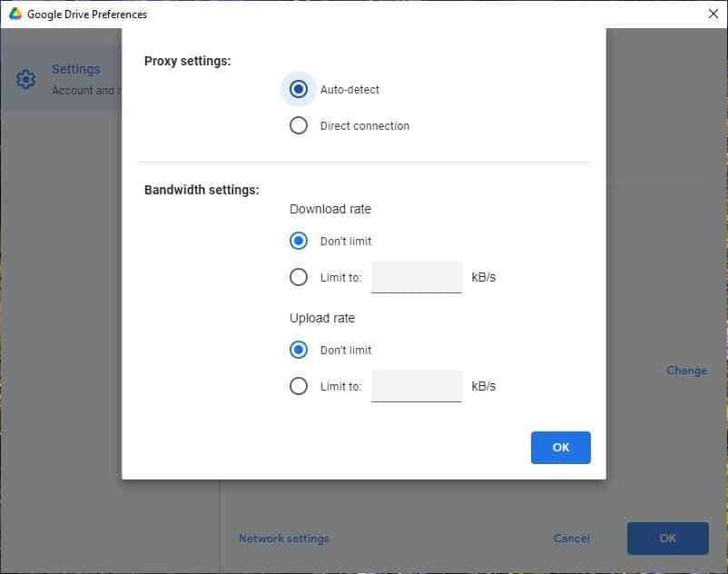
Task: Click the Settings gear icon in sidebar
Action: (x=25, y=79)
